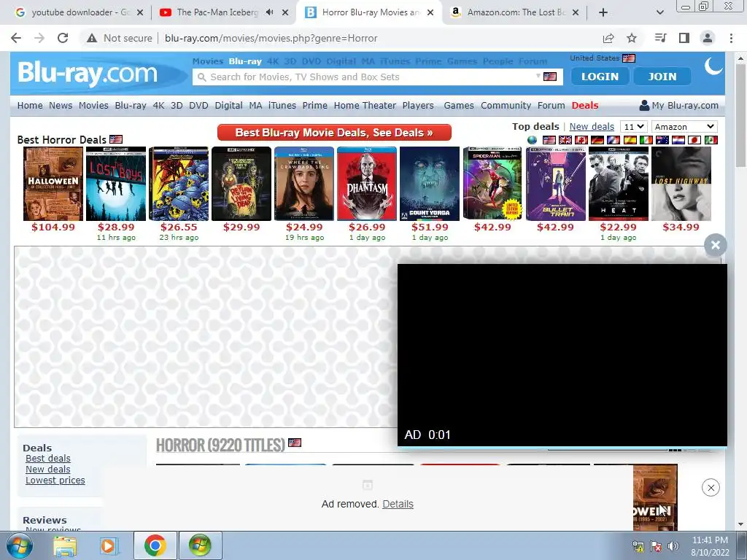Select the Australia flag deals
This screenshot has width=747, height=560.
coord(662,140)
